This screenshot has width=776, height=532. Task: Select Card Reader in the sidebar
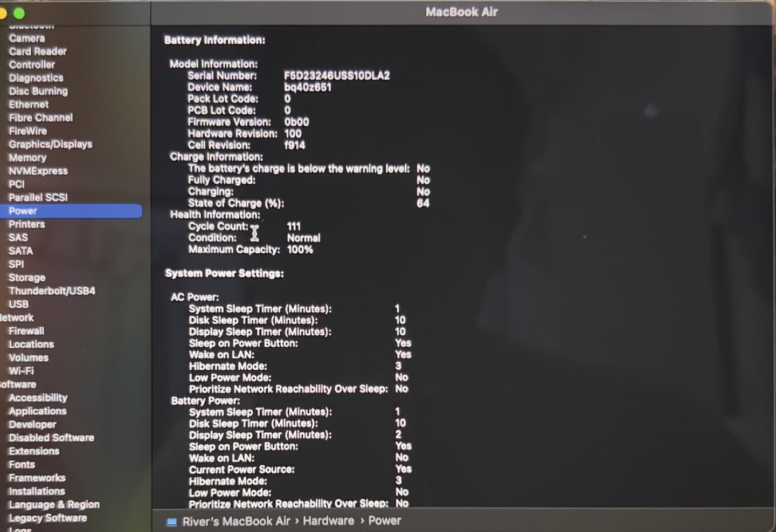pyautogui.click(x=38, y=52)
